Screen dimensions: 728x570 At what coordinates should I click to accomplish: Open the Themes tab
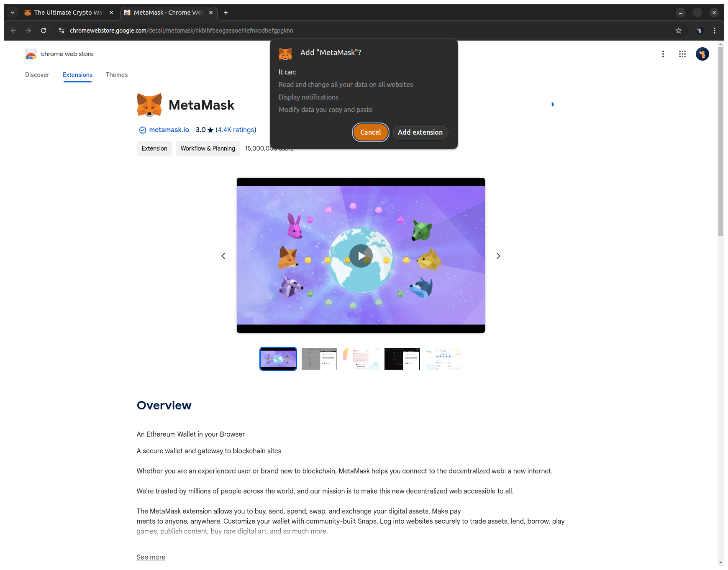click(x=117, y=75)
